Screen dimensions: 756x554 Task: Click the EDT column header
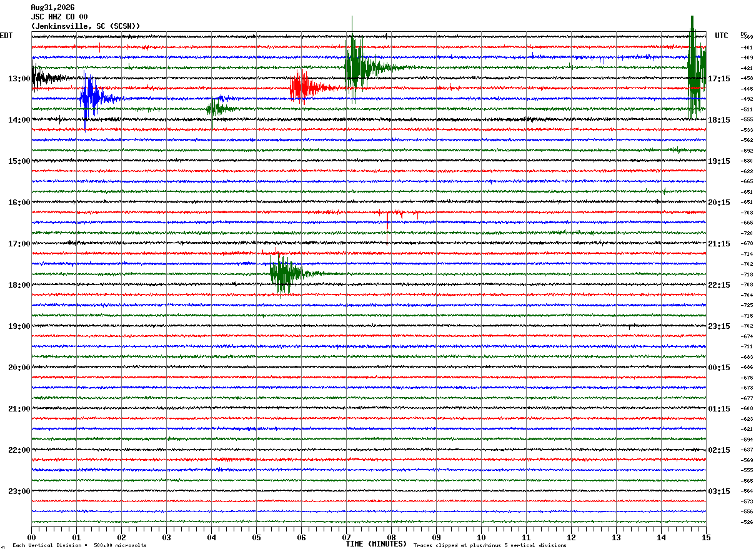coord(6,36)
